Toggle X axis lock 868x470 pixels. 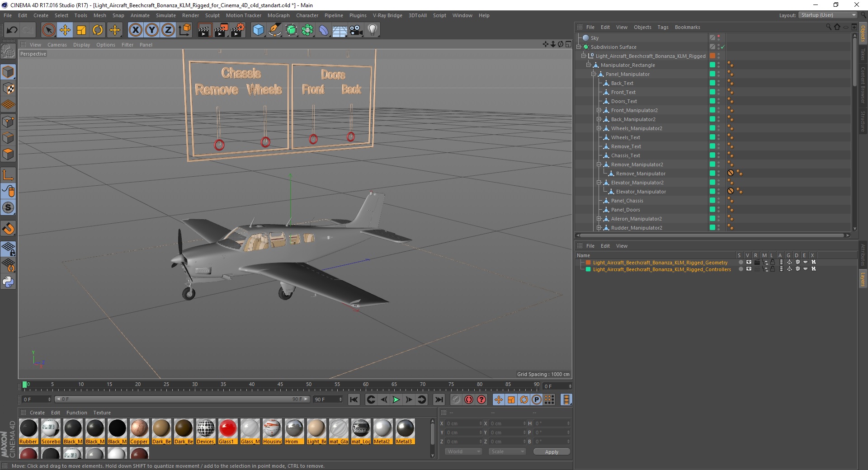[x=135, y=30]
